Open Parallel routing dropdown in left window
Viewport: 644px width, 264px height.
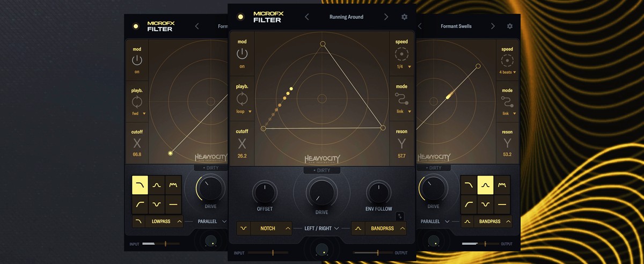[212, 221]
